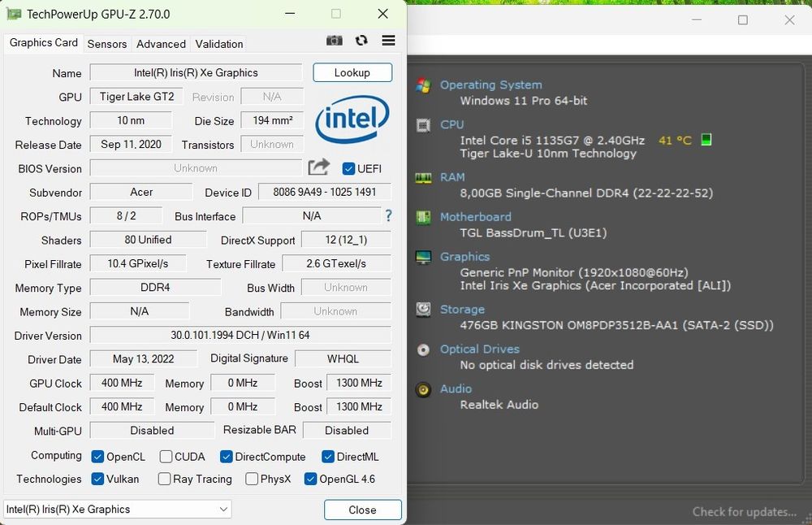The height and width of the screenshot is (525, 812).
Task: Toggle the UEFI checkbox
Action: pos(348,168)
